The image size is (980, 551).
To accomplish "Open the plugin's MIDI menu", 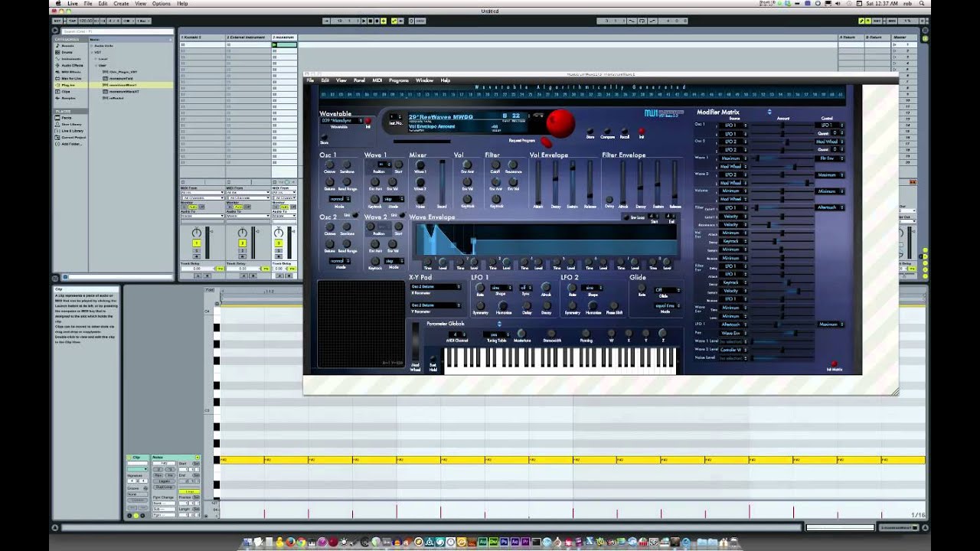I will 377,80.
